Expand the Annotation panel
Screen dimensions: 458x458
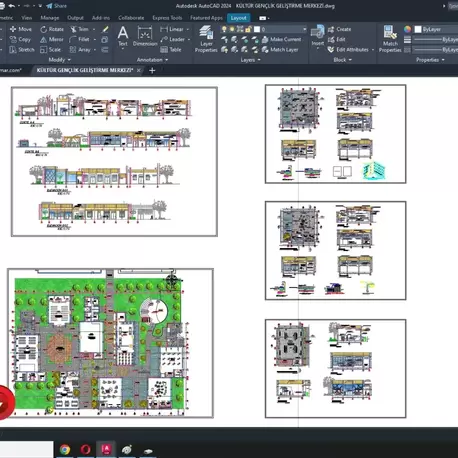click(x=152, y=60)
